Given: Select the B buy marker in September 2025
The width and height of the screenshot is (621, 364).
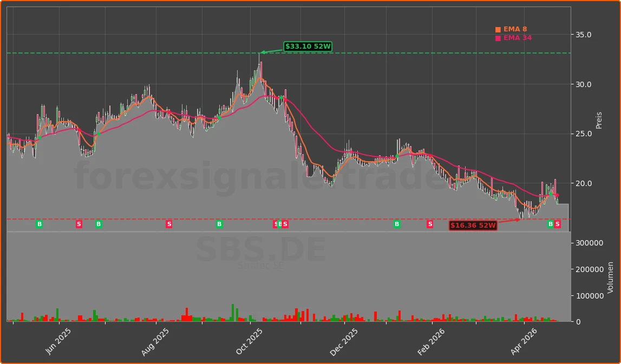Looking at the screenshot, I should pos(219,224).
